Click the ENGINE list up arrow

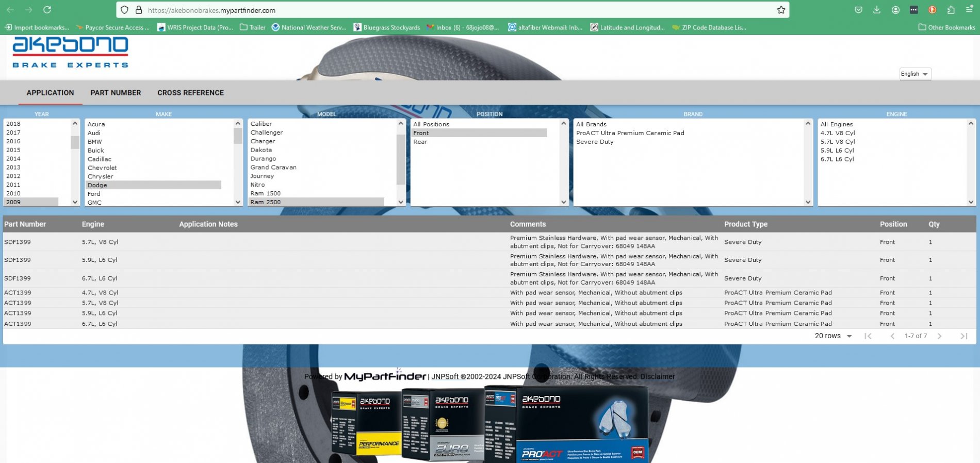point(971,123)
